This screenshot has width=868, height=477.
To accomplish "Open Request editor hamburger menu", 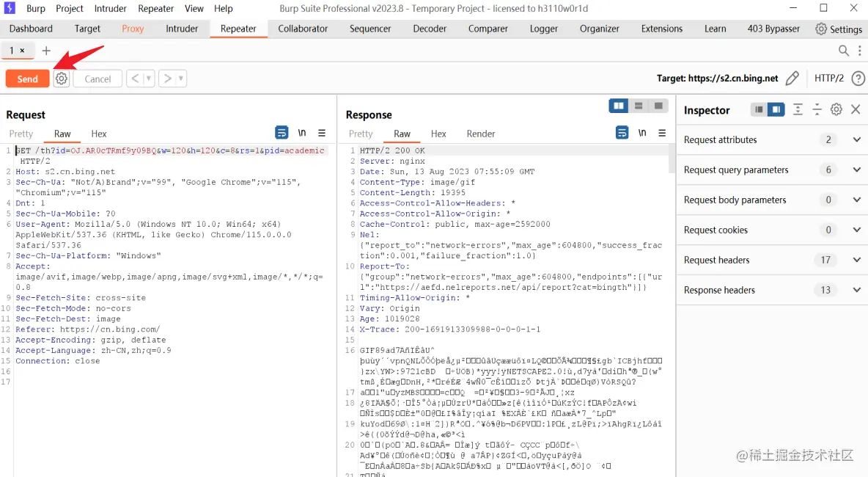I will [x=322, y=133].
